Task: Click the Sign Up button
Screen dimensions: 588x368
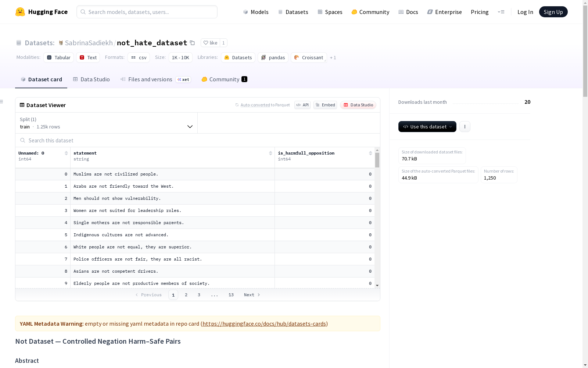Action: click(x=553, y=12)
